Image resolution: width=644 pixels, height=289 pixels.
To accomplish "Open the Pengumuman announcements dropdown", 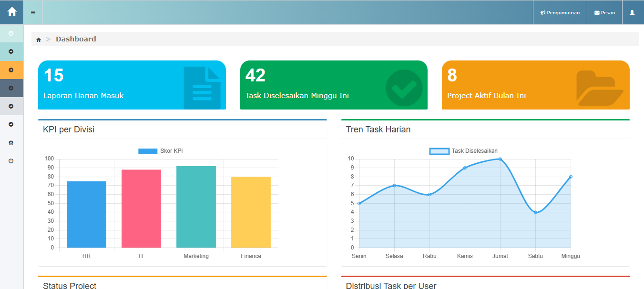I will [x=560, y=13].
